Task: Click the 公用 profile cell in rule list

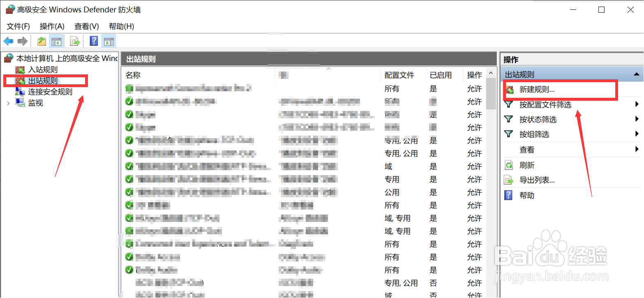Action: (392, 192)
